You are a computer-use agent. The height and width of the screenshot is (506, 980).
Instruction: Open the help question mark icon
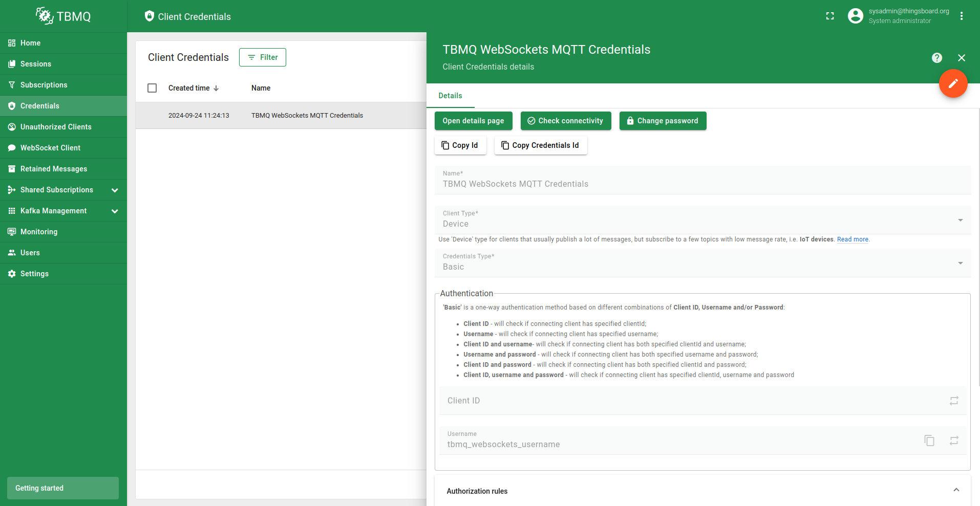936,58
